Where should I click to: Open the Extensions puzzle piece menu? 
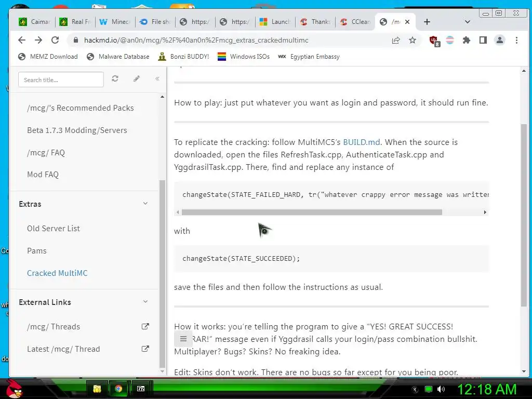[x=467, y=41]
